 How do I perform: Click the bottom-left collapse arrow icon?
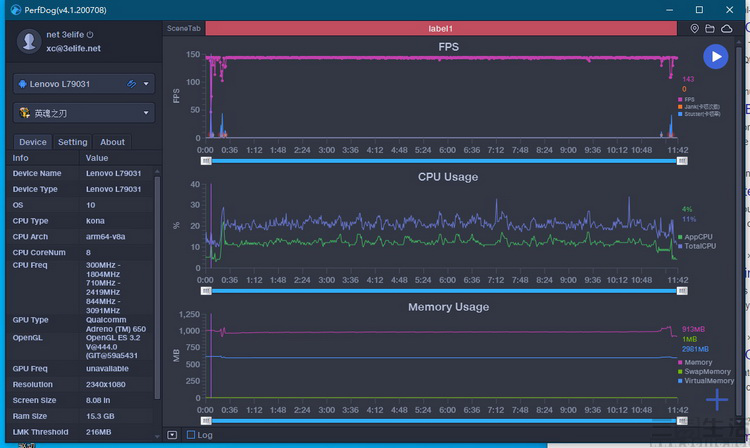(x=172, y=435)
